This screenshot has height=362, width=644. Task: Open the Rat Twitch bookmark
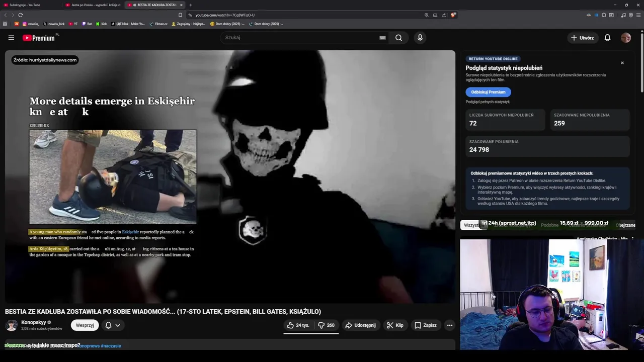[x=87, y=24]
